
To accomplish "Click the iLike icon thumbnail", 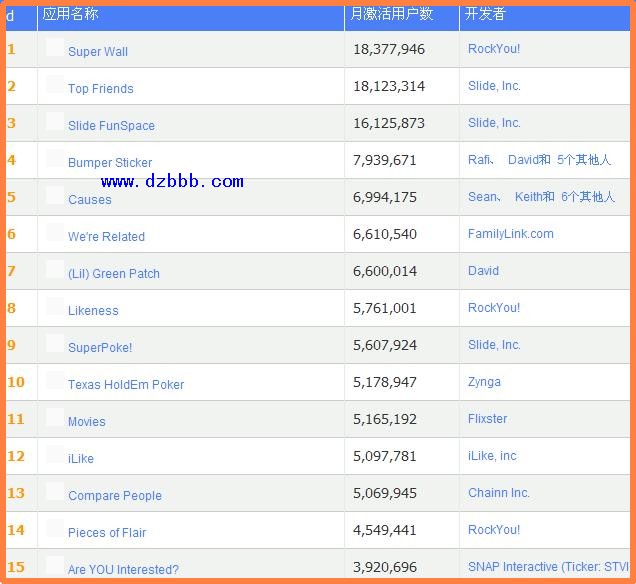I will 55,454.
